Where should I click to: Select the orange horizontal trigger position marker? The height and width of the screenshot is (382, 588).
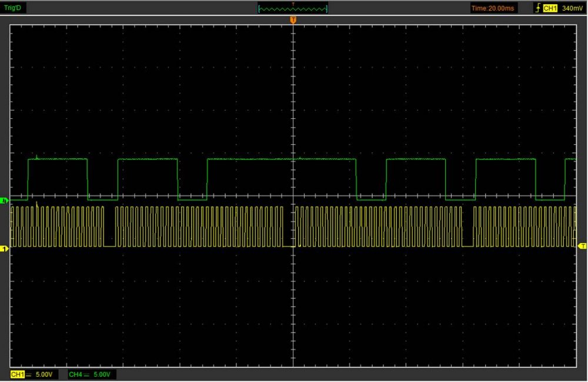pos(293,20)
